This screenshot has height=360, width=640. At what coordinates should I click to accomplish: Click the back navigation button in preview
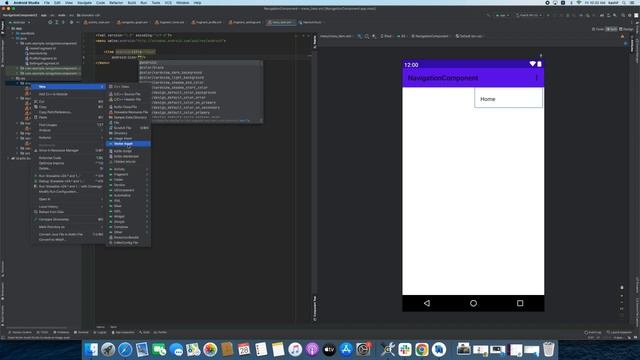427,303
